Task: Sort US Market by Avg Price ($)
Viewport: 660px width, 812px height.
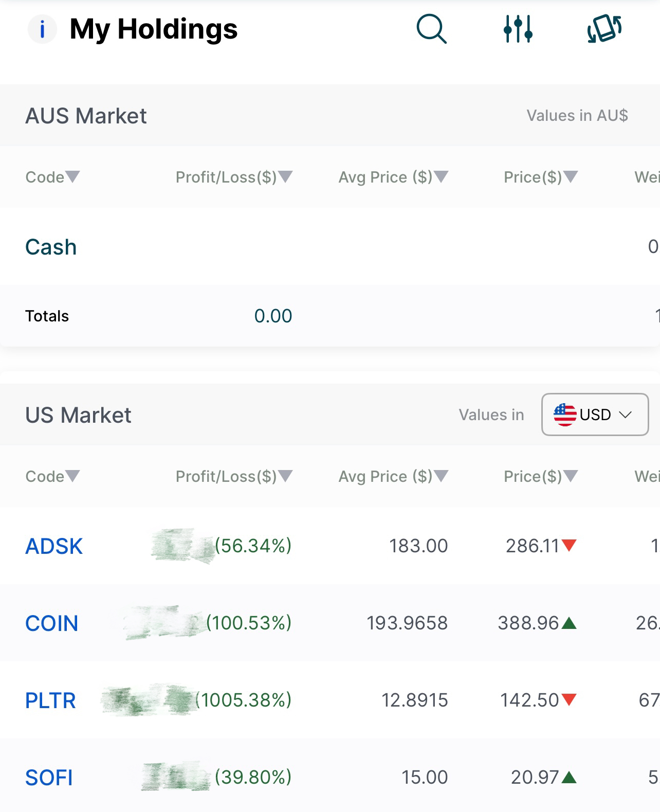Action: 393,476
